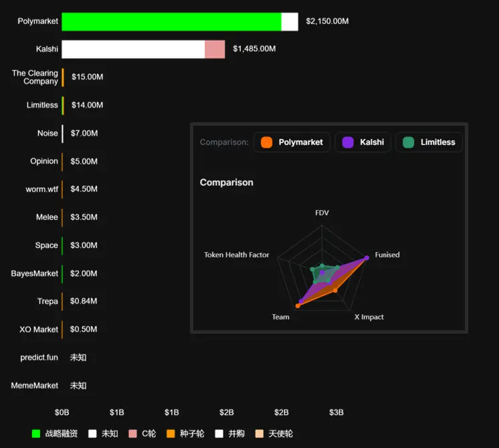Click the green segment of Polymarket bar
This screenshot has width=499, height=448.
171,21
